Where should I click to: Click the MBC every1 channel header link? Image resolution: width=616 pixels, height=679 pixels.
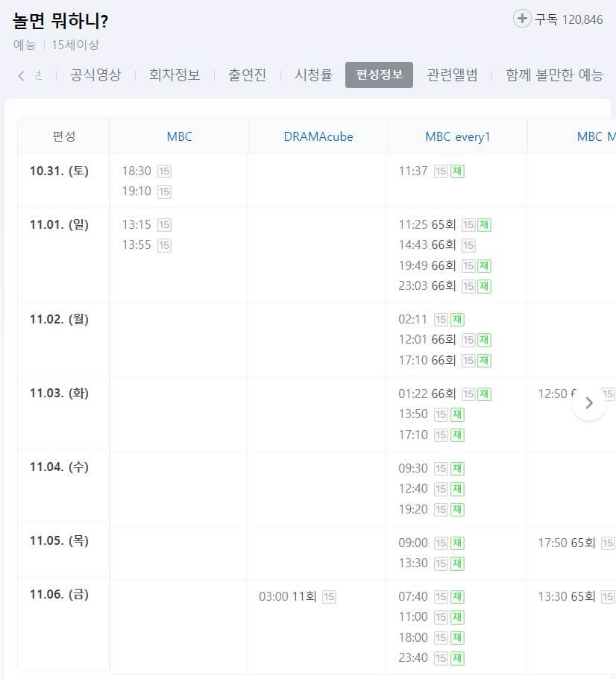coord(457,137)
